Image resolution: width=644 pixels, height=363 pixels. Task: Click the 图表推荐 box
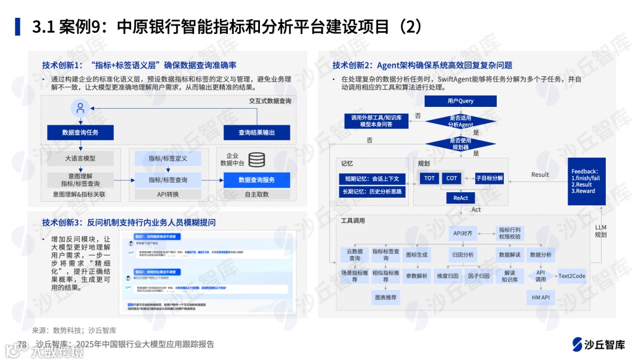coord(386,297)
